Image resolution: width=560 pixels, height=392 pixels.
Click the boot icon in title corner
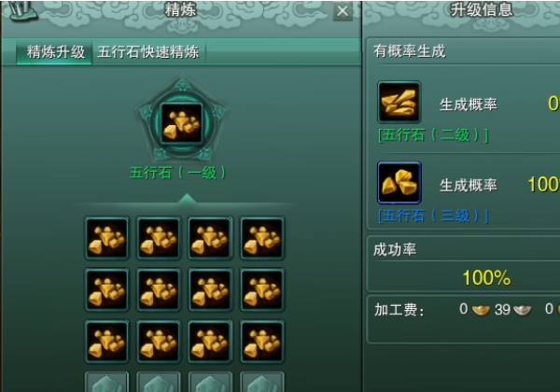pos(22,10)
